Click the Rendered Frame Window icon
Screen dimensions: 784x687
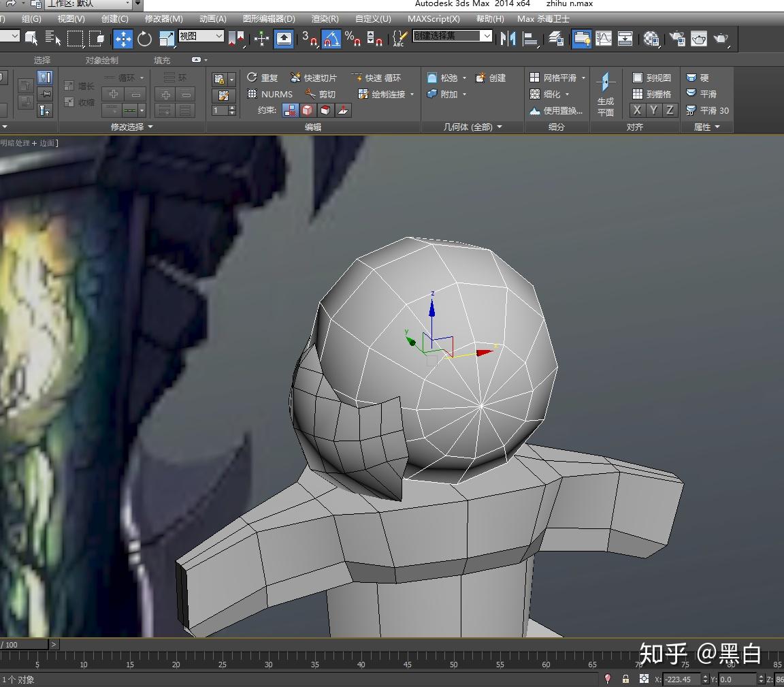point(699,39)
